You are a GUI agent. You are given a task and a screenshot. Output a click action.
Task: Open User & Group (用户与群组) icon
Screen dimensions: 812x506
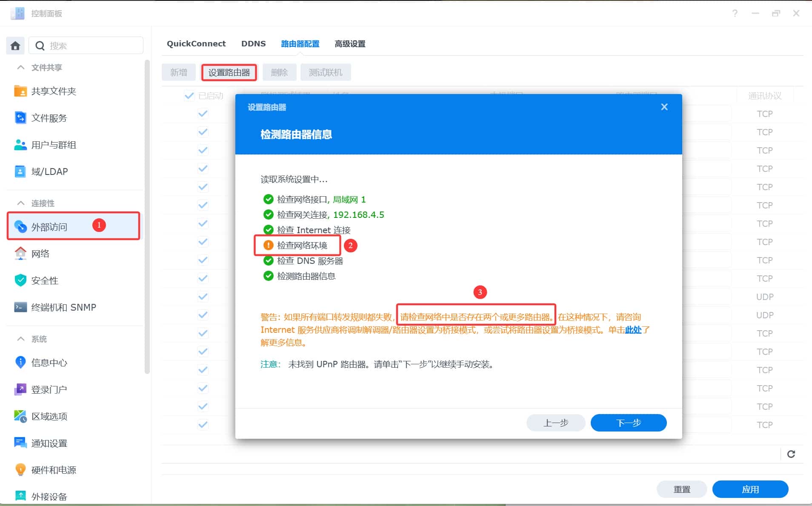pos(20,145)
